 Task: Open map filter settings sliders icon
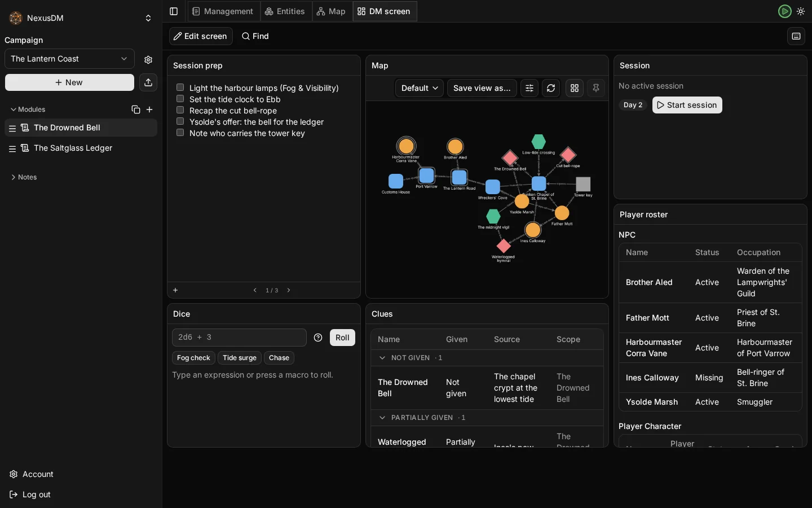point(529,88)
